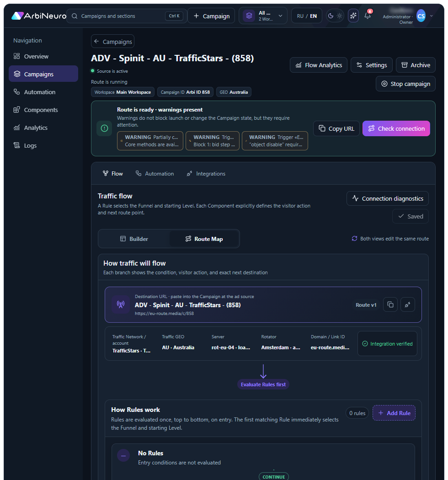Click the Ctrl K shortcut badge
The image size is (448, 480).
point(174,16)
